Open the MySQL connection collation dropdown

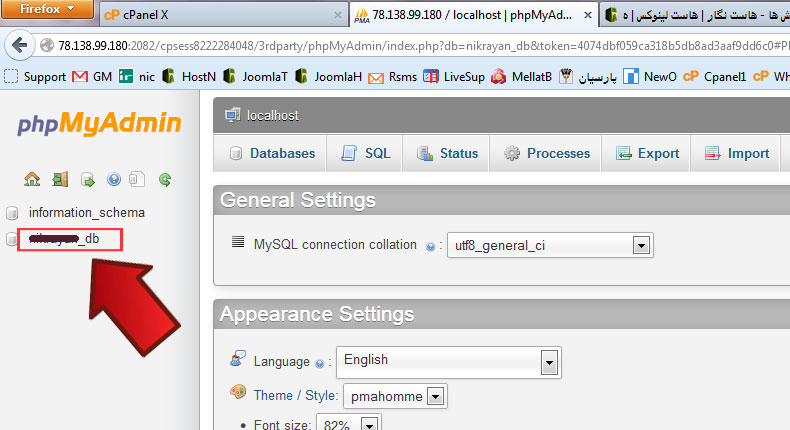pos(642,244)
